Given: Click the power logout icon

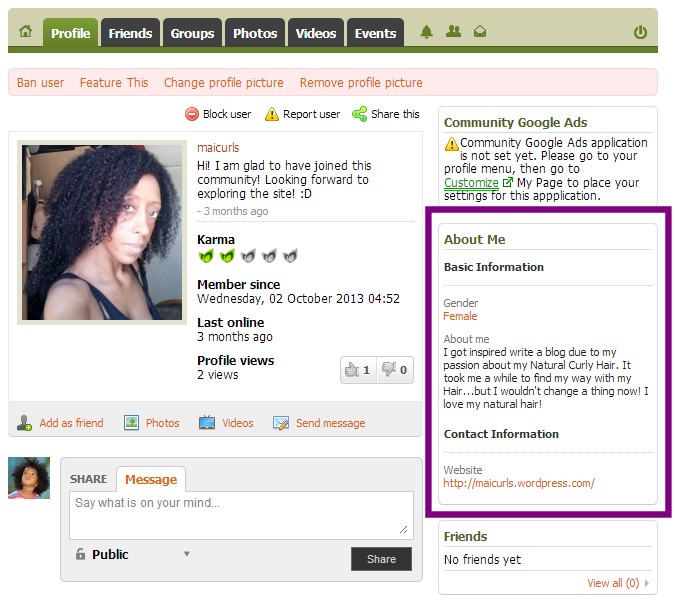Looking at the screenshot, I should (x=640, y=32).
